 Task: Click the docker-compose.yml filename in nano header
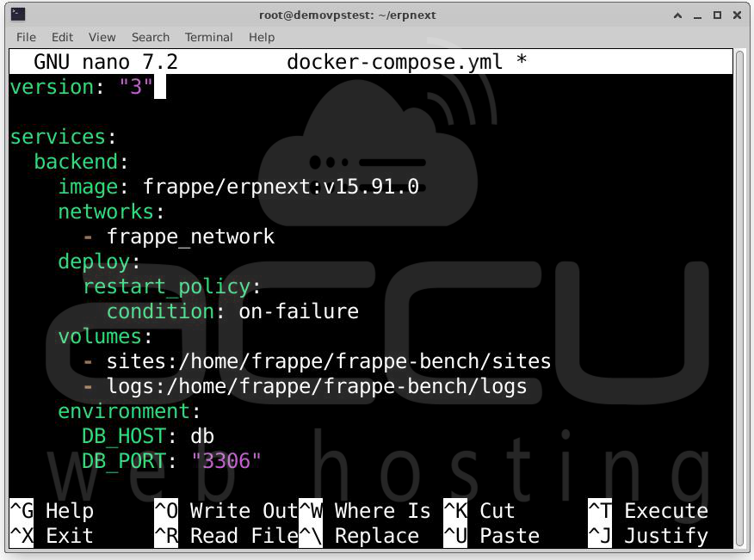click(395, 62)
